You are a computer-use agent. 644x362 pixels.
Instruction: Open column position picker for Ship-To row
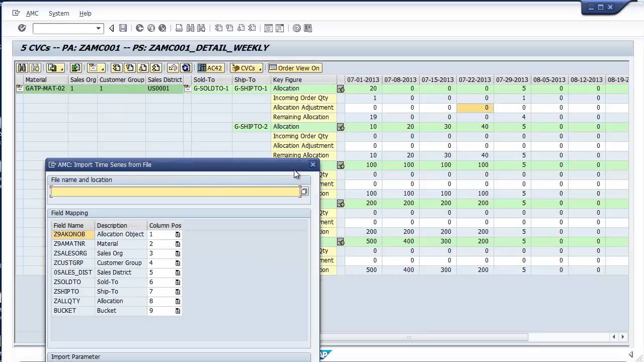click(x=178, y=292)
